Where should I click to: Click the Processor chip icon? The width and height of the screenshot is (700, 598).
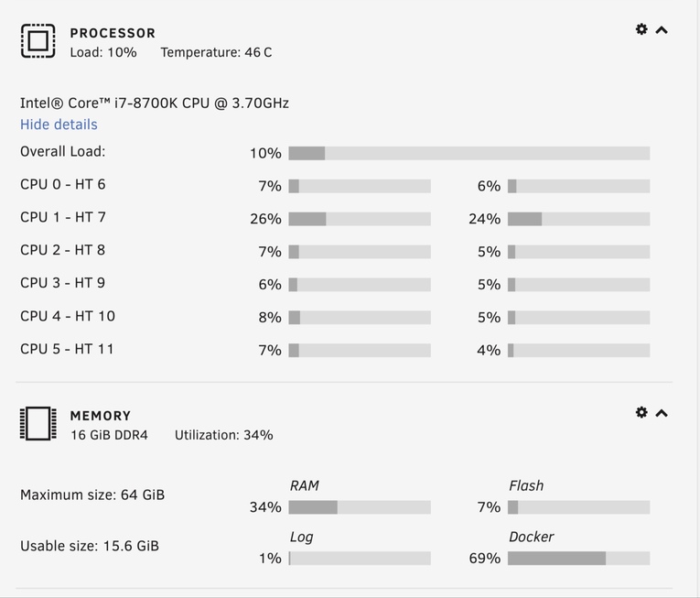point(38,41)
